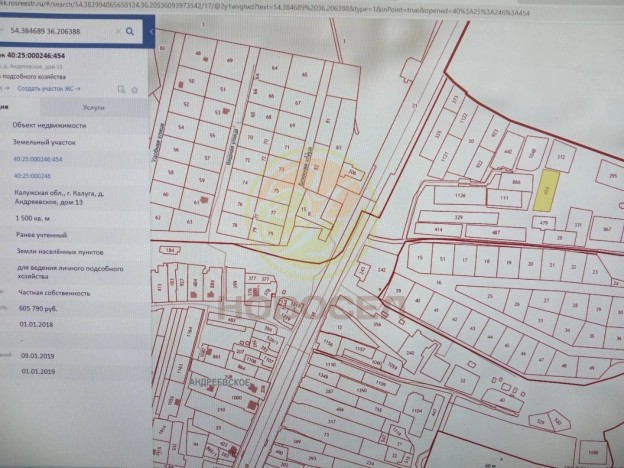Open cadastral quarter 40:25:000246 link
Screen dimensions: 624x468
(x=32, y=175)
